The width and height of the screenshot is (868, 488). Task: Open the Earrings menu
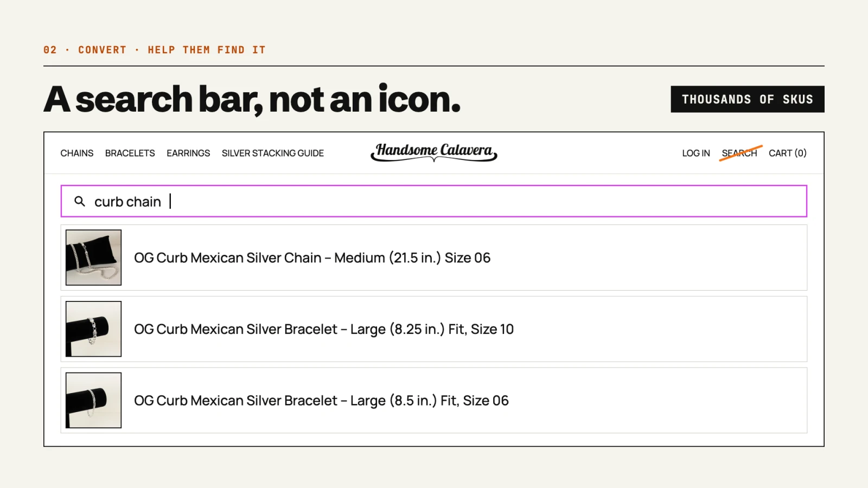click(x=188, y=153)
